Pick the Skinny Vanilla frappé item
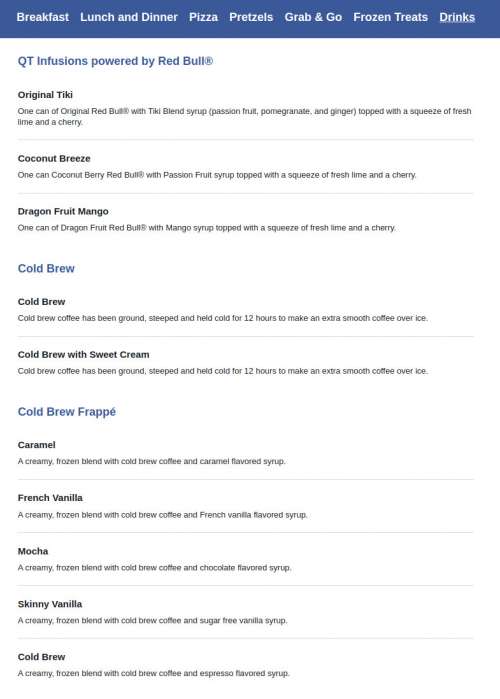Screen dimensions: 500x699 point(50,604)
